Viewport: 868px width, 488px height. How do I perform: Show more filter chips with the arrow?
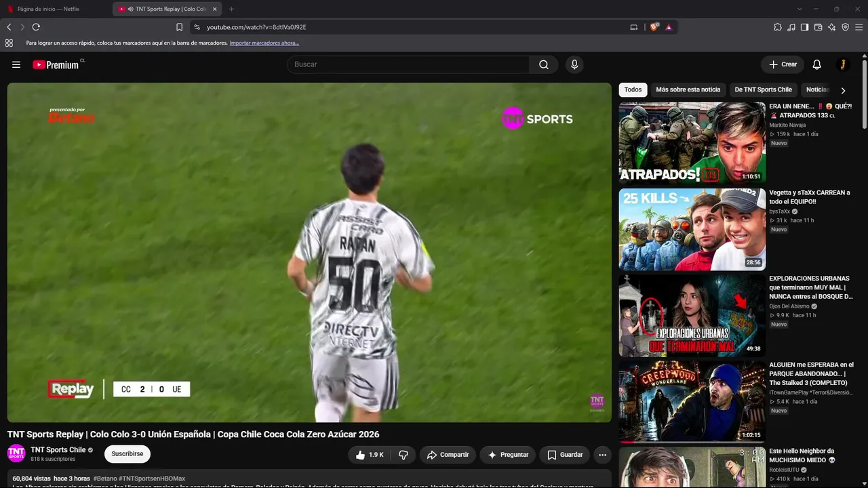point(843,90)
